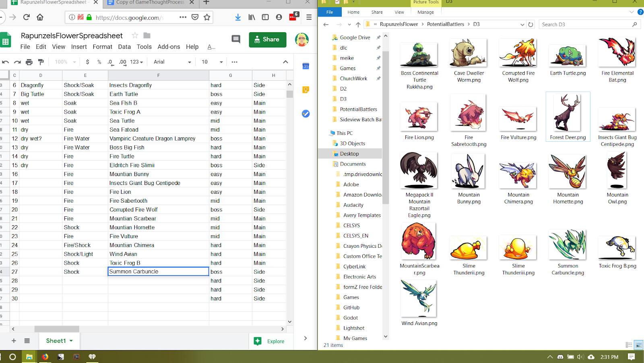The width and height of the screenshot is (644, 363).
Task: Switch Explorer to details view
Action: (x=629, y=345)
